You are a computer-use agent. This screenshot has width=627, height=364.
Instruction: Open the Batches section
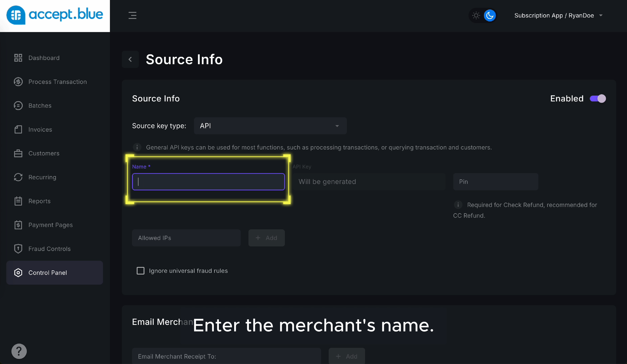39,105
